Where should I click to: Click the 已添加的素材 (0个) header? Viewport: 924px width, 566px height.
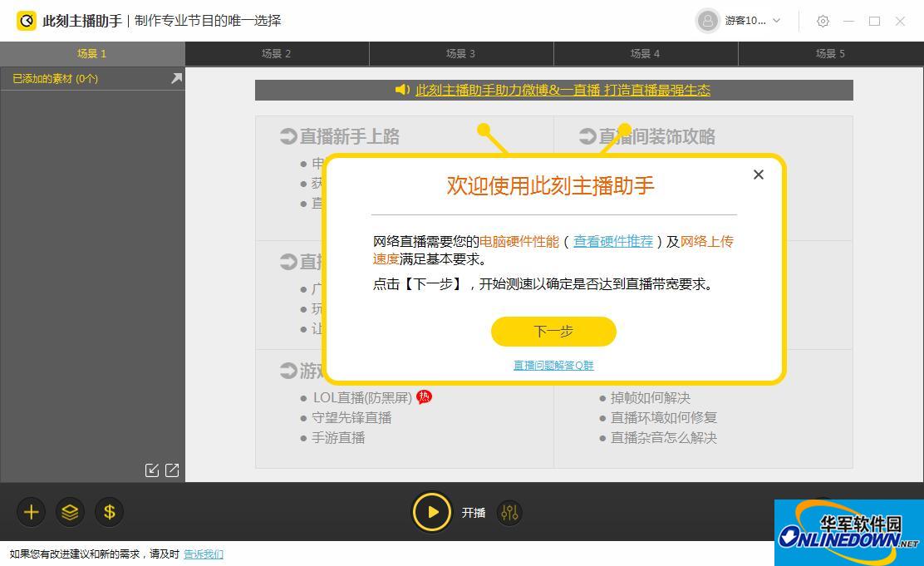point(56,78)
